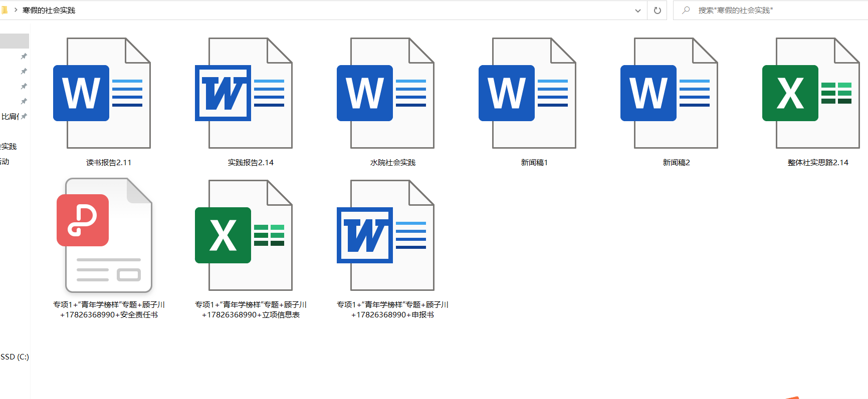Click the file name 水院社会实践
This screenshot has height=399, width=868.
click(x=393, y=163)
